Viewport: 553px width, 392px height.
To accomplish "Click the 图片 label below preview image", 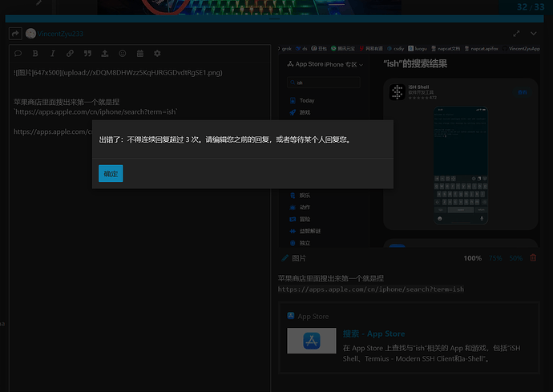I will point(299,258).
